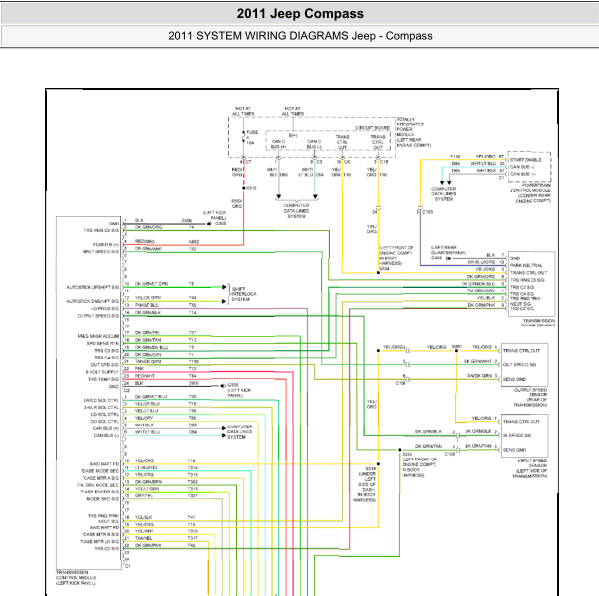Click the "C106" connector label
Image resolution: width=599 pixels, height=596 pixels.
pyautogui.click(x=400, y=383)
